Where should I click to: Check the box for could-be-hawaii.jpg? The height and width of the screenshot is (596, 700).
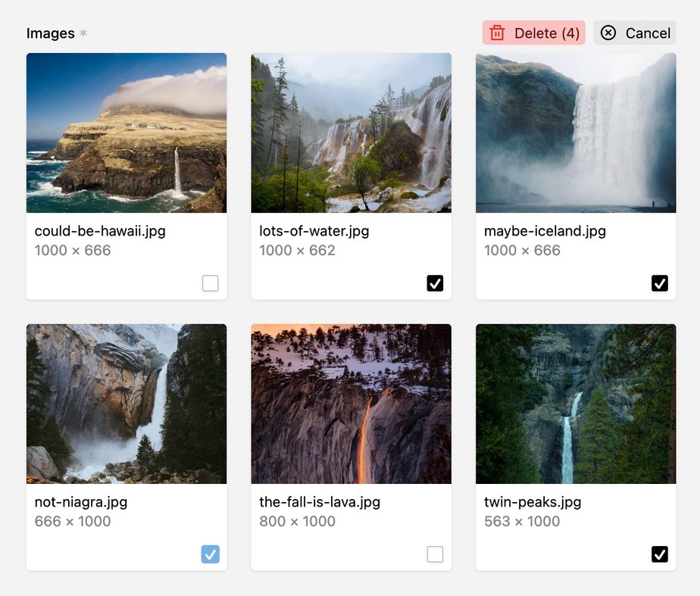(x=211, y=283)
